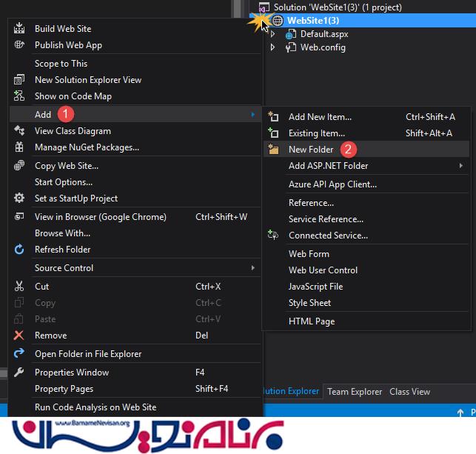Select Add New Item menu entry
Image resolution: width=476 pixels, height=454 pixels.
pyautogui.click(x=320, y=117)
